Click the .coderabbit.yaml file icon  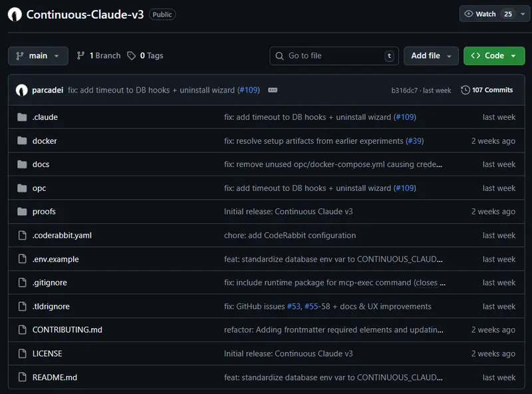point(22,235)
